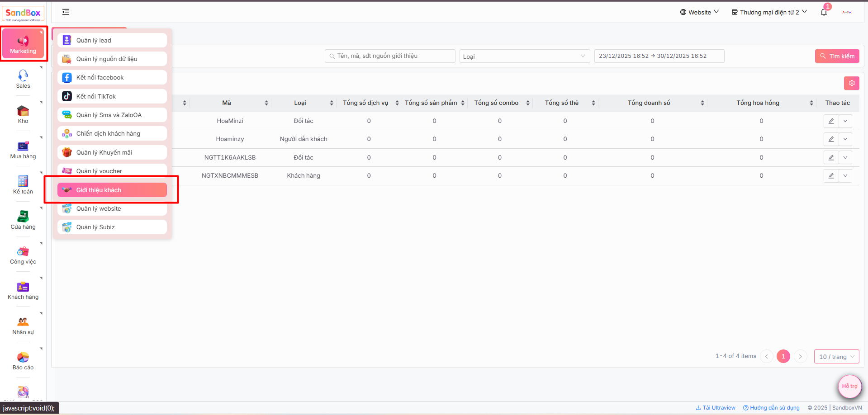This screenshot has height=415, width=868.
Task: Open the Loại filter dropdown
Action: 524,57
